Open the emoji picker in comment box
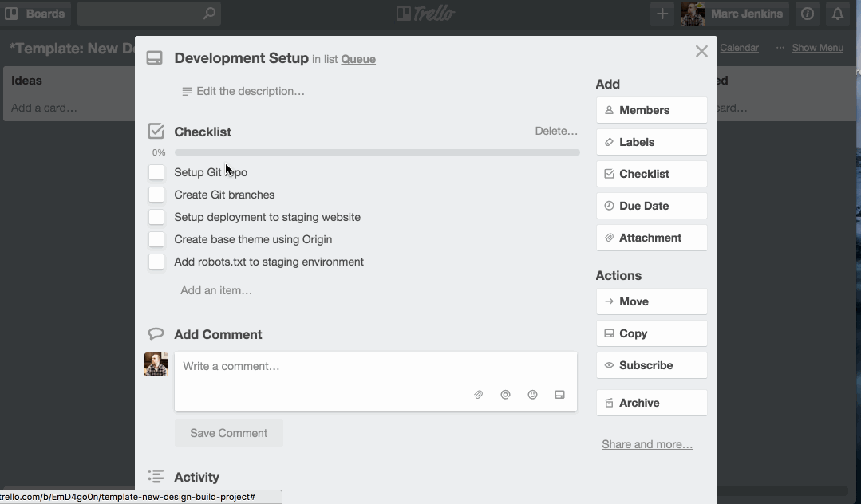 [x=532, y=395]
